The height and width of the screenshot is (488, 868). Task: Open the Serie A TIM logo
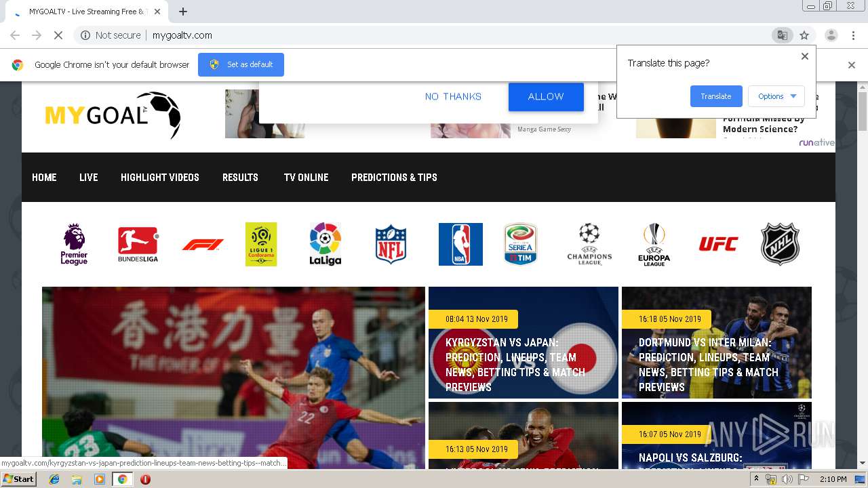pyautogui.click(x=520, y=244)
